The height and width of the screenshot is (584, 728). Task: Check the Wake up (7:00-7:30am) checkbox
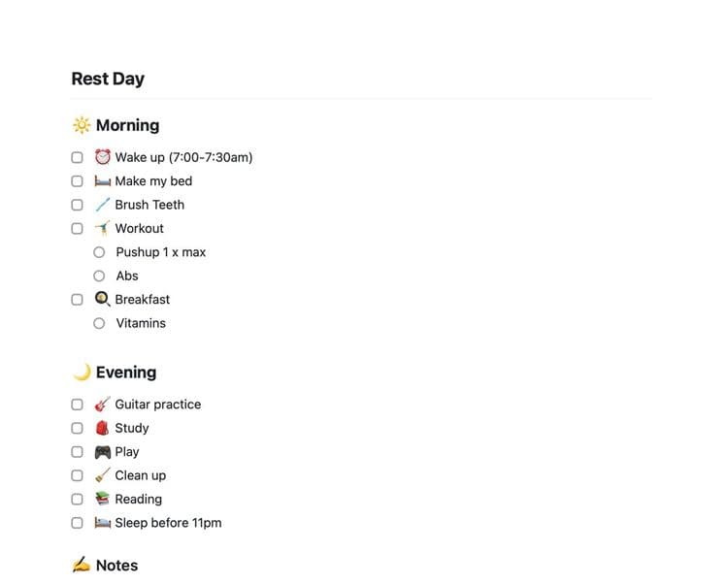pyautogui.click(x=77, y=157)
